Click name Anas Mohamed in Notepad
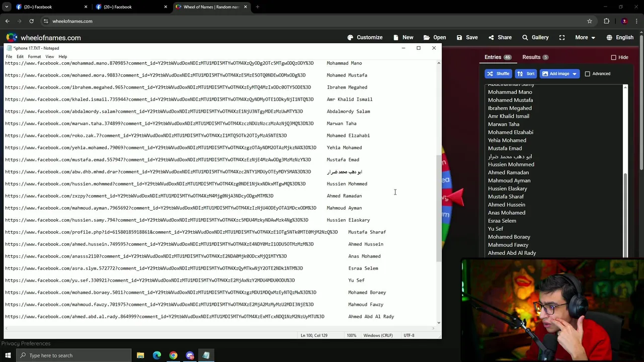The image size is (644, 362). coord(364,256)
